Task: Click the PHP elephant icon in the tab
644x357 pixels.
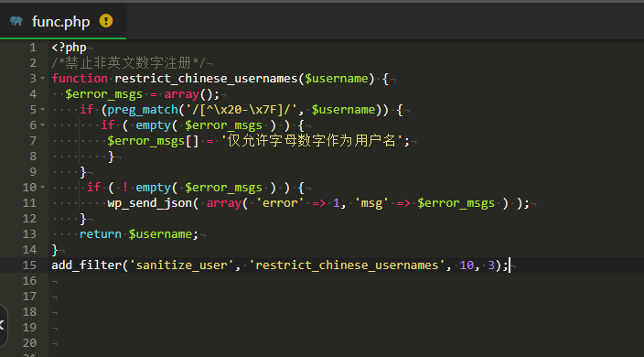Action: [16, 20]
